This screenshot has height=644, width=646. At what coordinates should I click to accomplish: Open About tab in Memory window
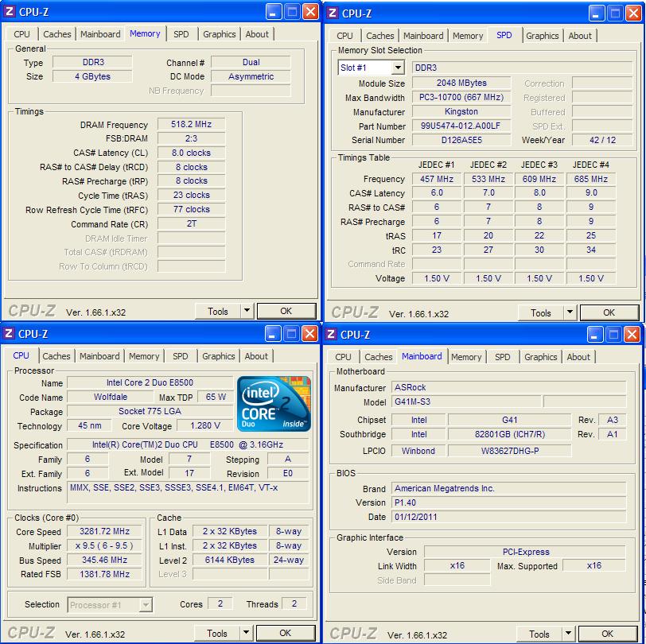(257, 34)
